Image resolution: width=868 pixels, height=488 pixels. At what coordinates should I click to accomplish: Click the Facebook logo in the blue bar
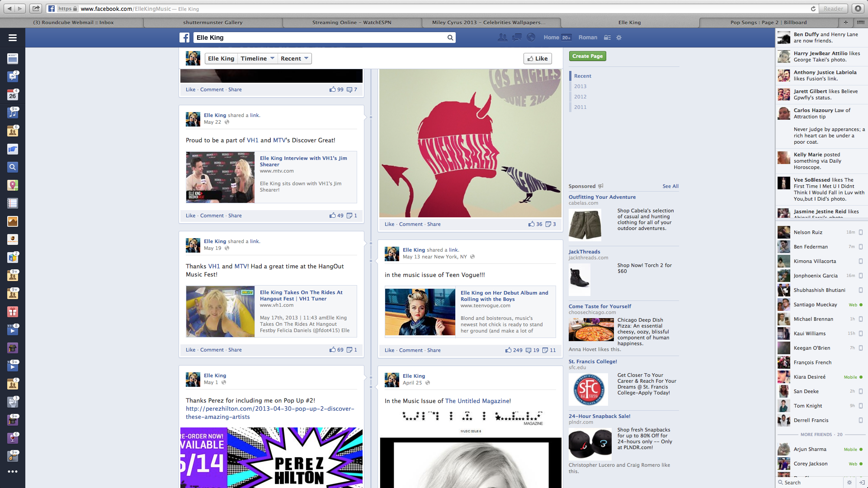coord(184,38)
